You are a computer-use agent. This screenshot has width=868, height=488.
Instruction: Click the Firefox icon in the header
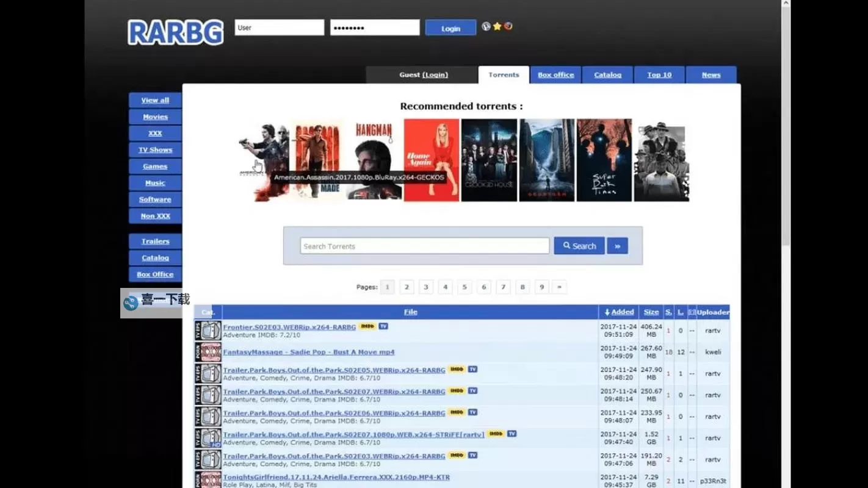point(508,26)
